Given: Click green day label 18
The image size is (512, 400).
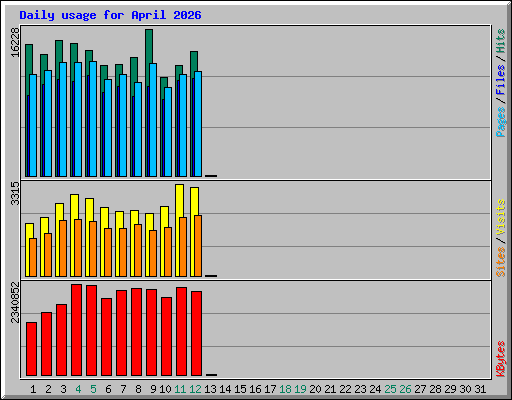Looking at the screenshot, I should pyautogui.click(x=285, y=389).
